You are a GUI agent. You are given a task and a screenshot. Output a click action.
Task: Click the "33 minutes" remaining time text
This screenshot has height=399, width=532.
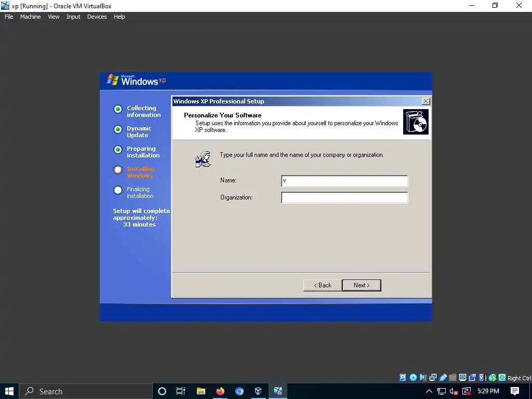pos(139,224)
